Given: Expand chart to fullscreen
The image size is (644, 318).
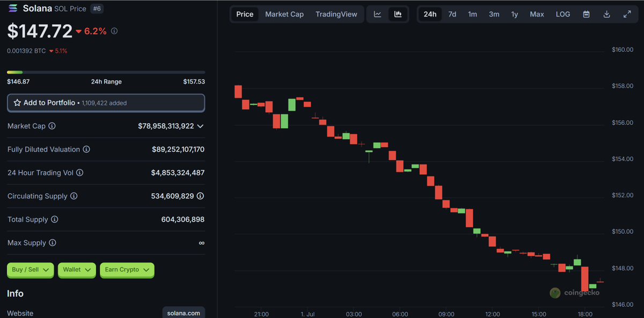Looking at the screenshot, I should pyautogui.click(x=627, y=14).
